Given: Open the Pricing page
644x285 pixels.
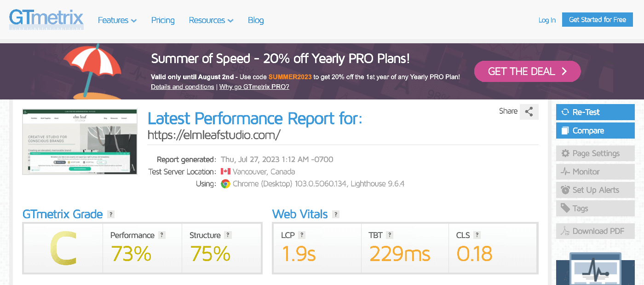Looking at the screenshot, I should click(x=163, y=20).
